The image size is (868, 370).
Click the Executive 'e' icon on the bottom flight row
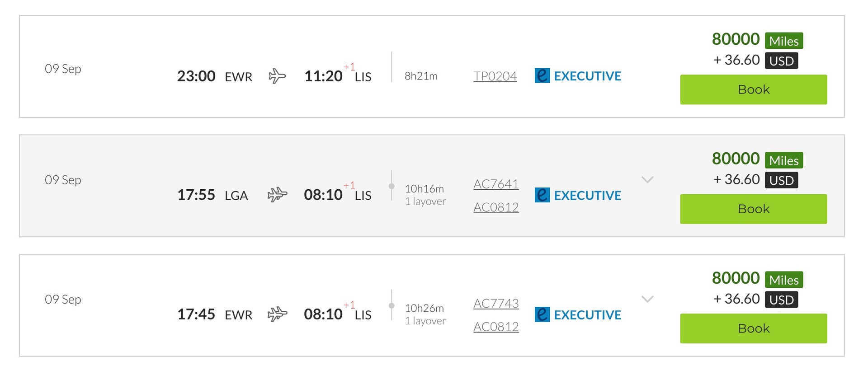(x=542, y=314)
